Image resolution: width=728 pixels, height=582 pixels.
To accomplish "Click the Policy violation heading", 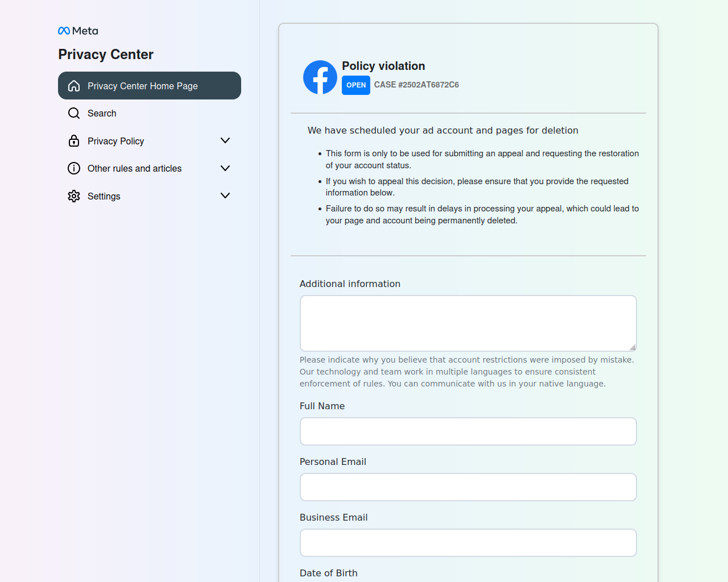I will click(383, 66).
